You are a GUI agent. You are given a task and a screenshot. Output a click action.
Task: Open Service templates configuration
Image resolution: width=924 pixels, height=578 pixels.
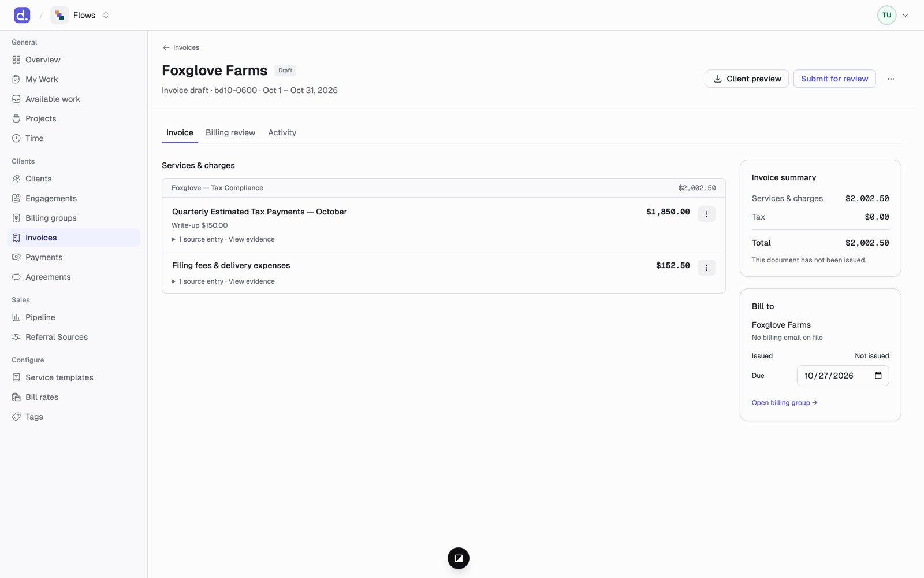pos(73,377)
